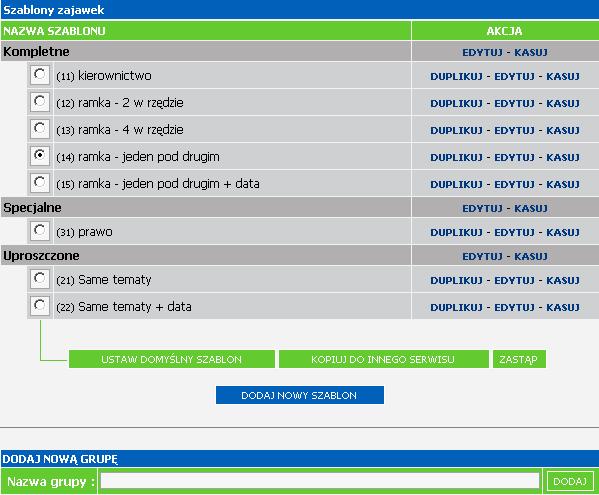
Task: Click the Uproszczone group name
Action: click(41, 256)
